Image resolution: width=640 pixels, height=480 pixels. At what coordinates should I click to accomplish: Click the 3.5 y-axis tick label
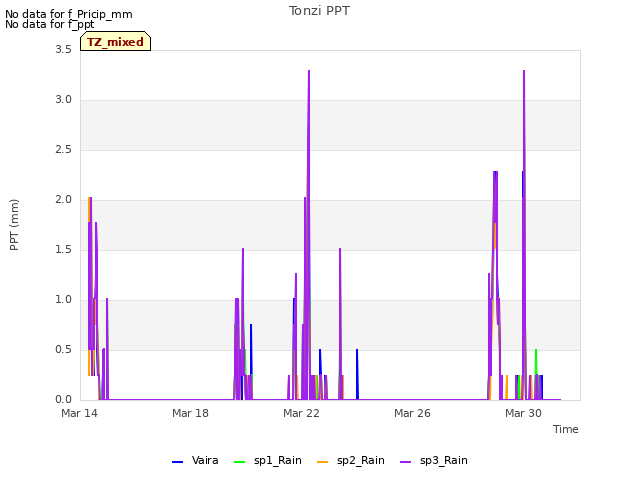(63, 50)
